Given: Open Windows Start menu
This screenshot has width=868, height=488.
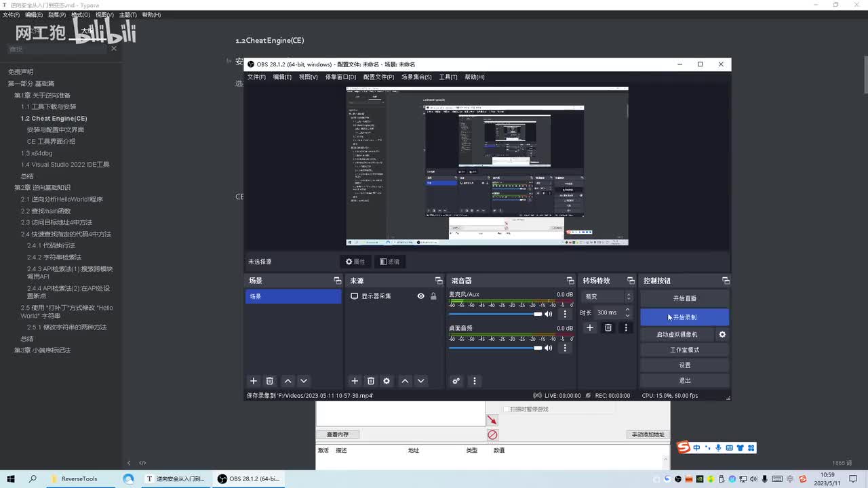Looking at the screenshot, I should pos(11,479).
